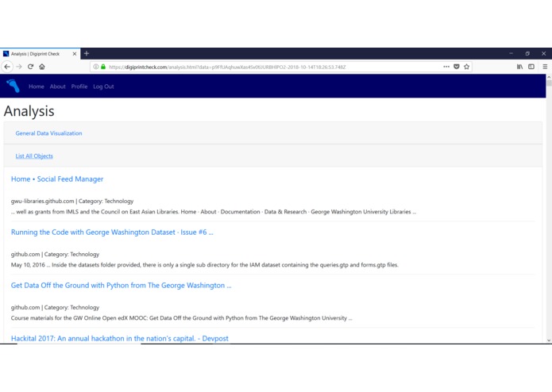Click the Firefox back arrow button
This screenshot has height=392, width=552.
click(7, 67)
